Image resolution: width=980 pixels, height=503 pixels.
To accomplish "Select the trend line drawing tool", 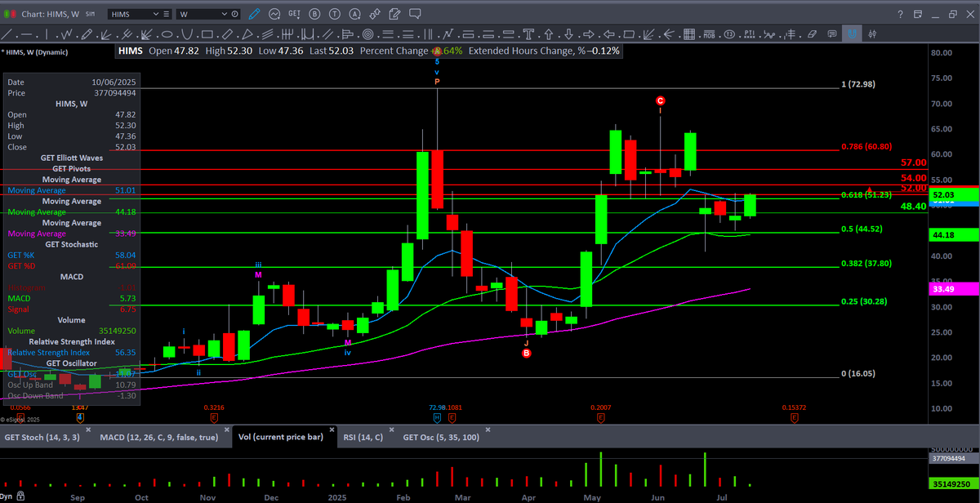I will [x=7, y=34].
